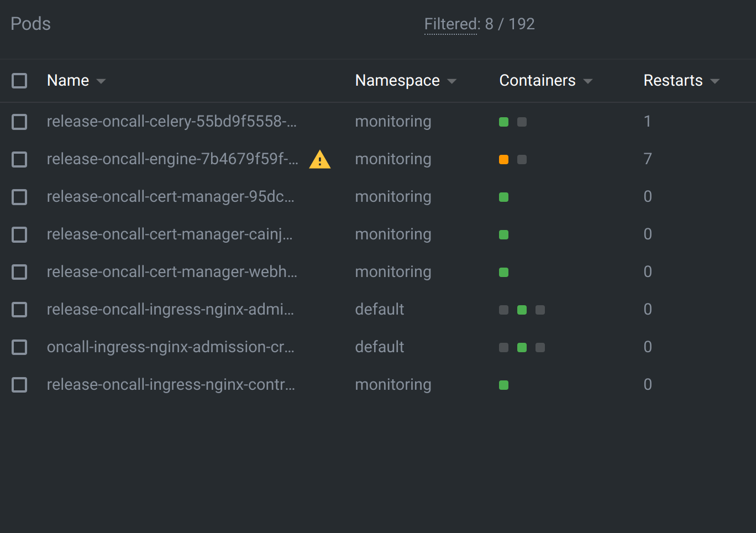Click the green container status of release-oncall-cert-manager

[x=503, y=197]
